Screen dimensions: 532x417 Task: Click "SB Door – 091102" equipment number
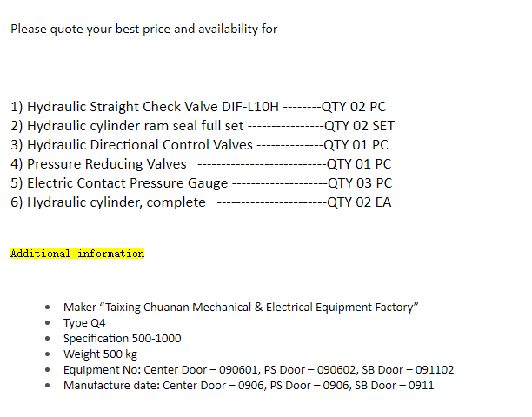pyautogui.click(x=403, y=369)
